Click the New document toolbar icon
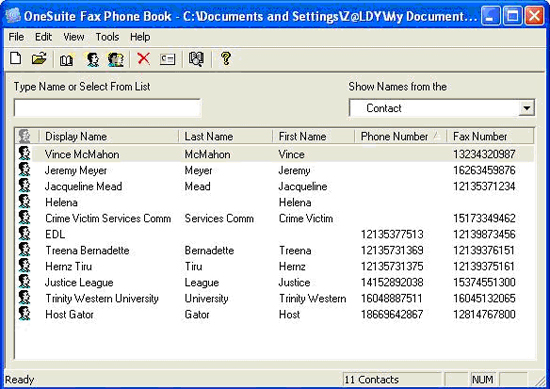This screenshot has height=389, width=550. pyautogui.click(x=15, y=59)
